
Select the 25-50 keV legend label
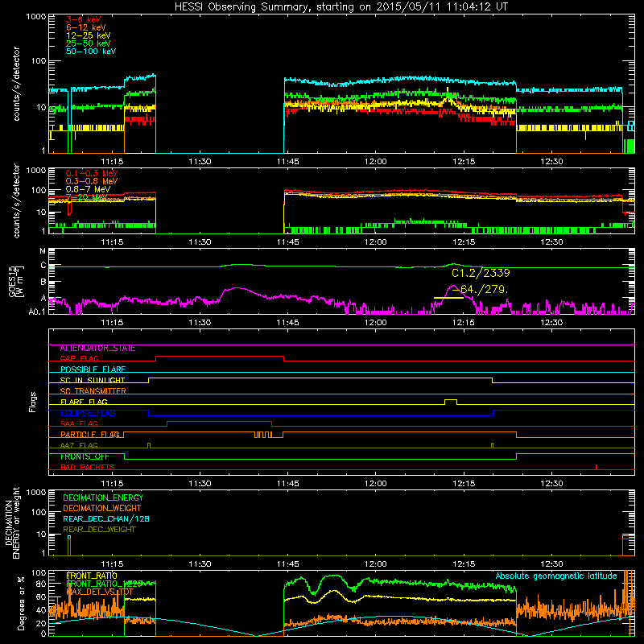(89, 43)
